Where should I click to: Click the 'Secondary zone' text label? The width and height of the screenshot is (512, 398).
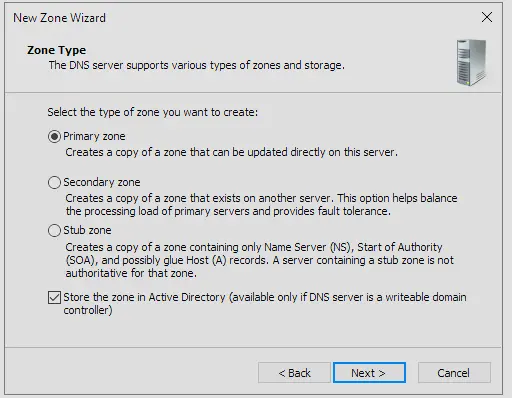(x=102, y=182)
